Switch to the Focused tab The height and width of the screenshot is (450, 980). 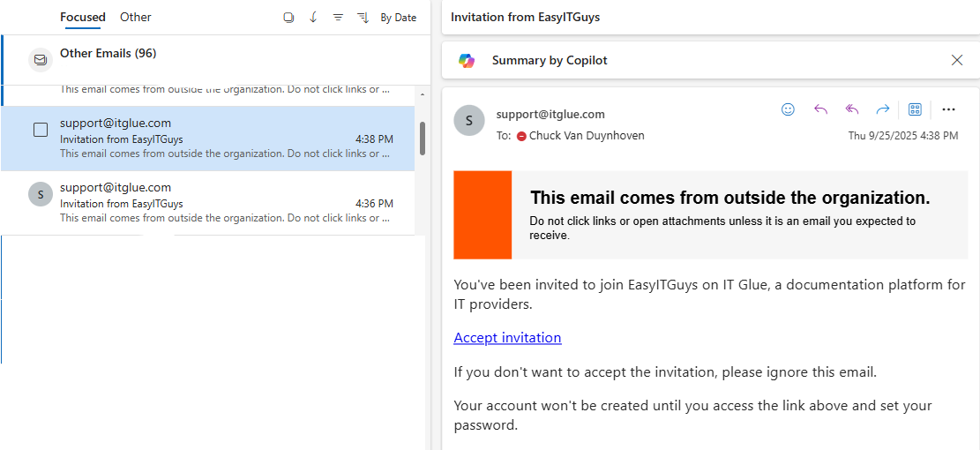[83, 17]
